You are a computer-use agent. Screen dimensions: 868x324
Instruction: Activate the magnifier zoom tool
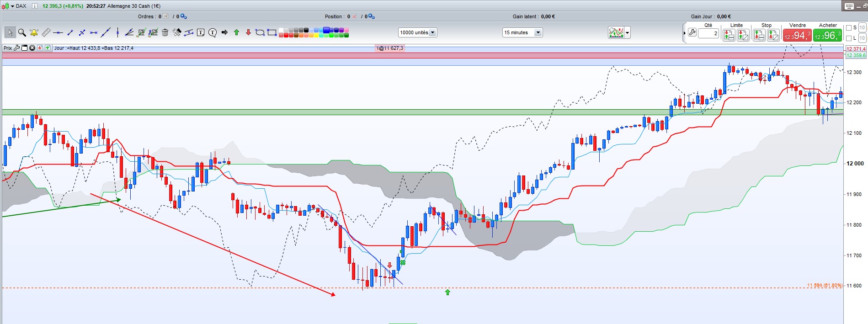tap(22, 32)
